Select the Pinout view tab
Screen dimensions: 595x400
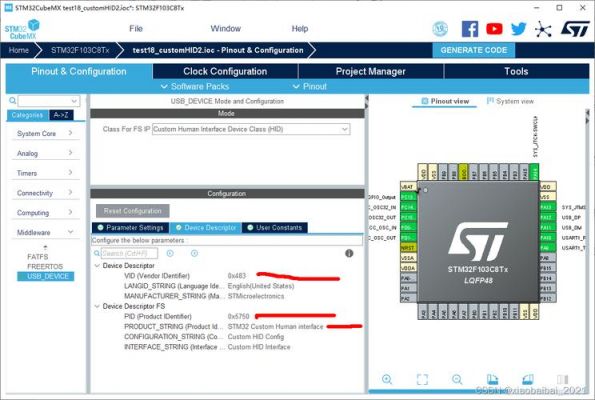point(445,101)
